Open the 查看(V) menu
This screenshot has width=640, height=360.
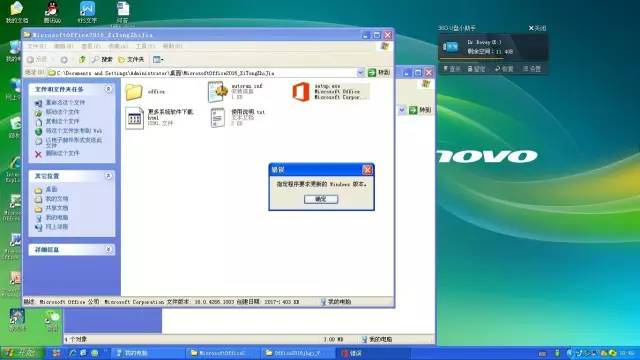click(x=91, y=46)
